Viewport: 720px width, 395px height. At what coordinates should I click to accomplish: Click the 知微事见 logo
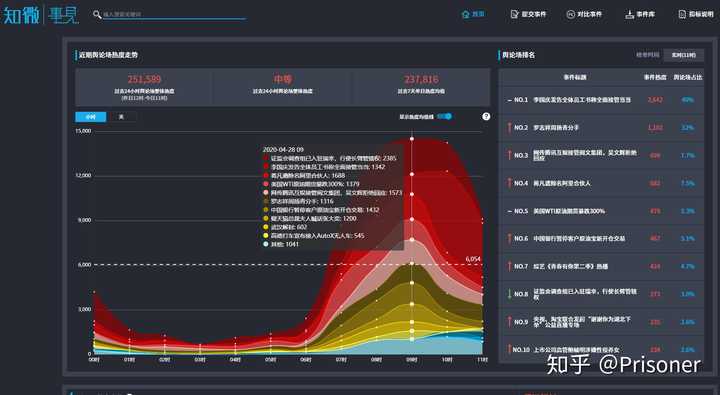coord(40,15)
